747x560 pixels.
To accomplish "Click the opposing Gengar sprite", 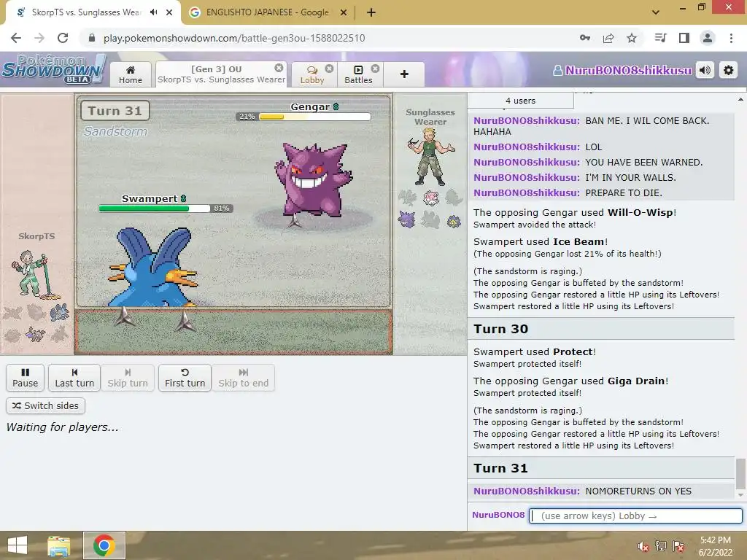I will pyautogui.click(x=312, y=181).
